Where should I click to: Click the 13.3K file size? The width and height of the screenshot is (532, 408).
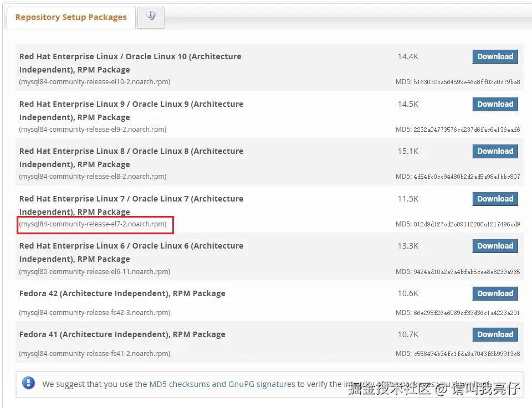[x=408, y=246]
